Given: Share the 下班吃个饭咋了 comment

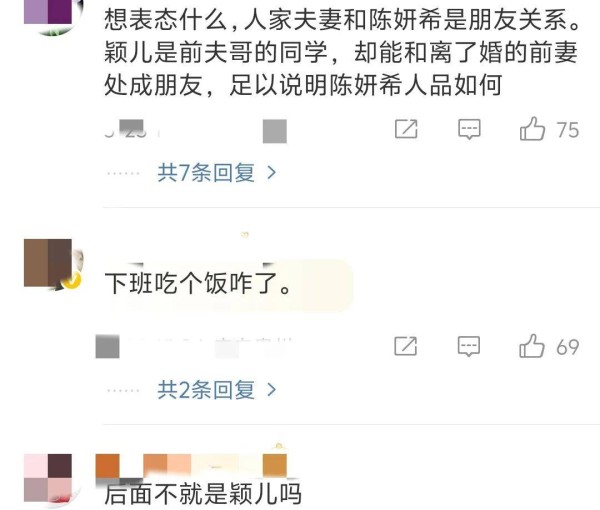Looking at the screenshot, I should (x=406, y=346).
